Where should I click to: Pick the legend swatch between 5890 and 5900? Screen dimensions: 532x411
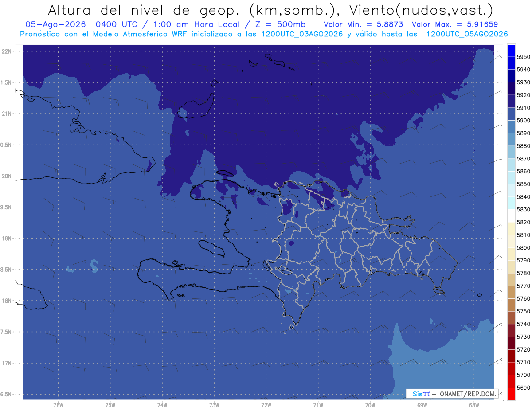click(511, 127)
